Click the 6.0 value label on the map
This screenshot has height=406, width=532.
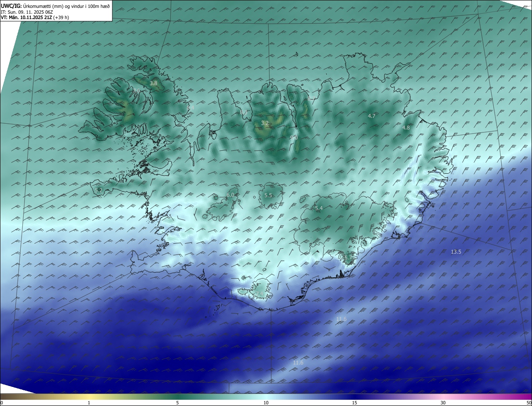click(230, 195)
